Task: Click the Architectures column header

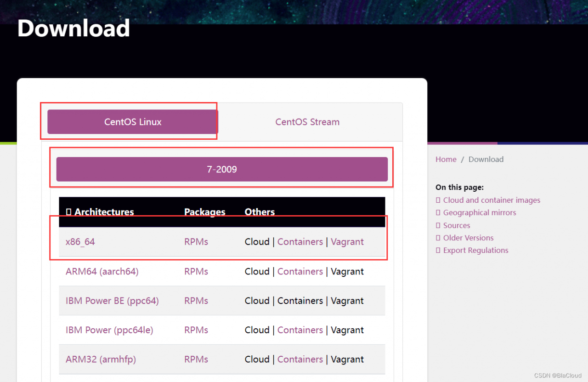Action: (104, 212)
